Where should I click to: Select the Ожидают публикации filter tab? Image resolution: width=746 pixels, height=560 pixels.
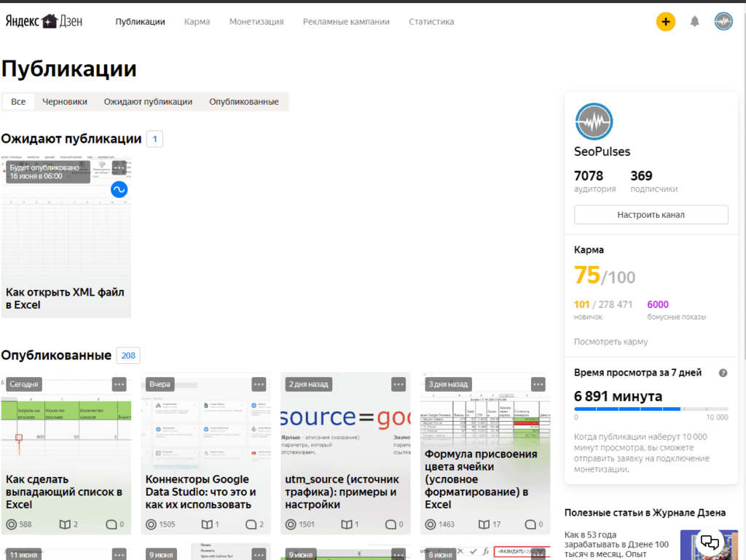(x=148, y=102)
